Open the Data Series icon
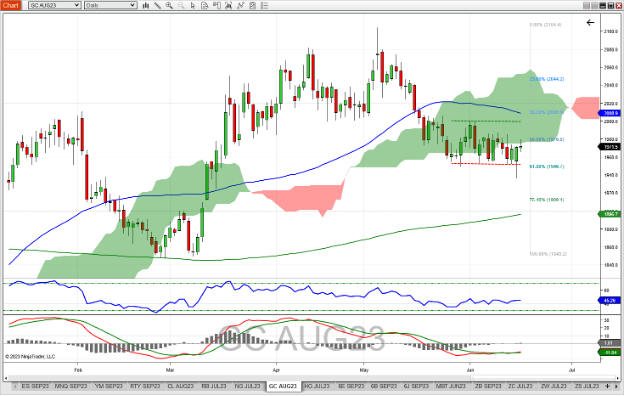 228,6
